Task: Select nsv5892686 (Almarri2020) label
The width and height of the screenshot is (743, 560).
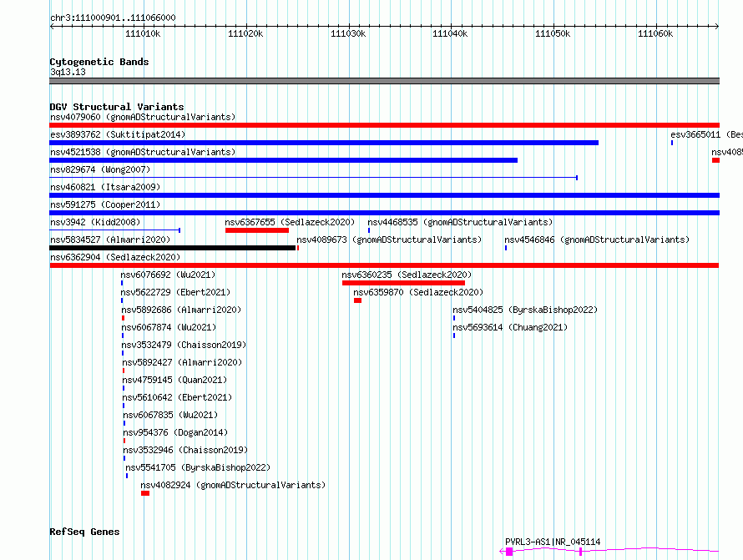Action: [x=181, y=310]
